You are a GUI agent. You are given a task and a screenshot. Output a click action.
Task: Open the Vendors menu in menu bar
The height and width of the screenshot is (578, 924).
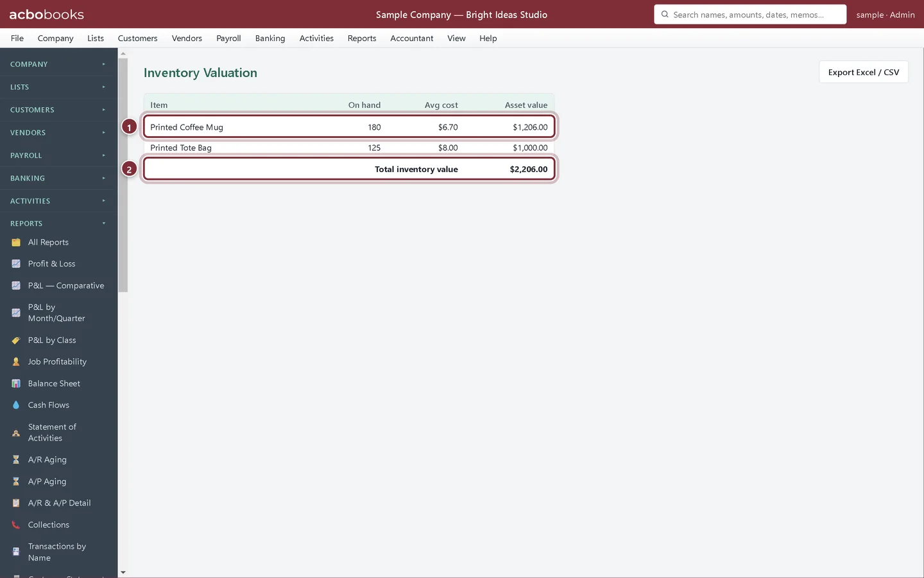(x=187, y=39)
